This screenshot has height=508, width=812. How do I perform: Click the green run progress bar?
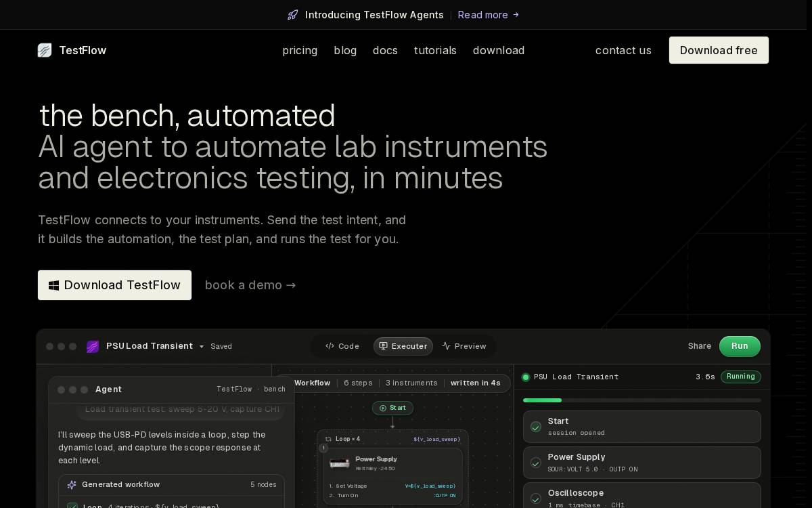(542, 400)
